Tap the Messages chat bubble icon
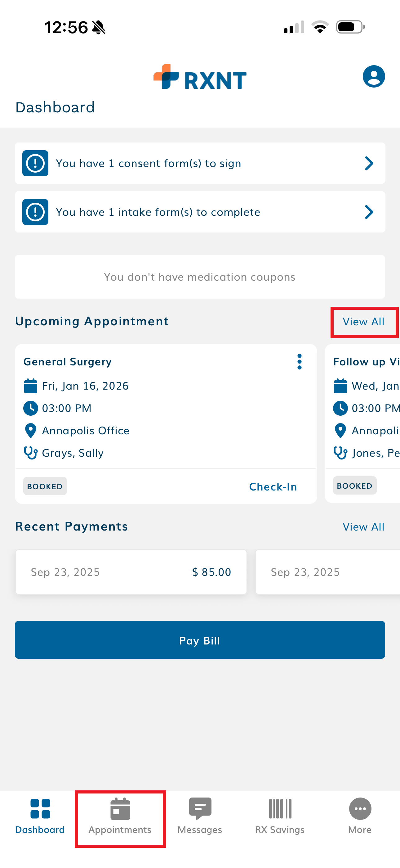The image size is (400, 868). (x=200, y=808)
